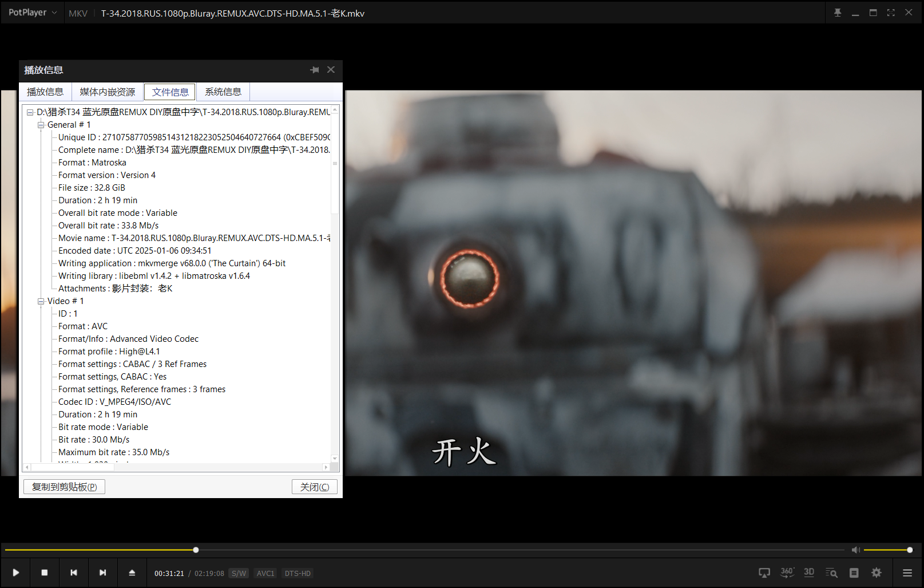Click the volume slider handle
The image size is (924, 588).
click(910, 550)
